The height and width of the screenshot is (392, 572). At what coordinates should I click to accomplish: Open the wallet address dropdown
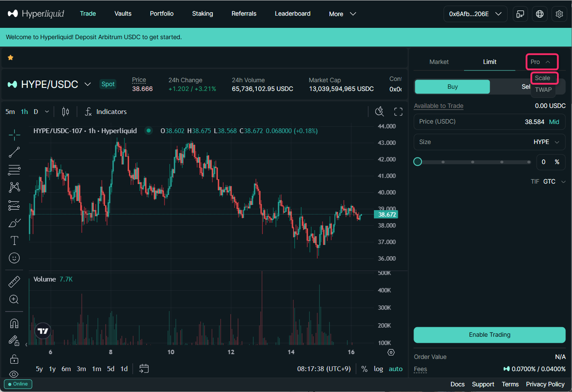tap(475, 14)
